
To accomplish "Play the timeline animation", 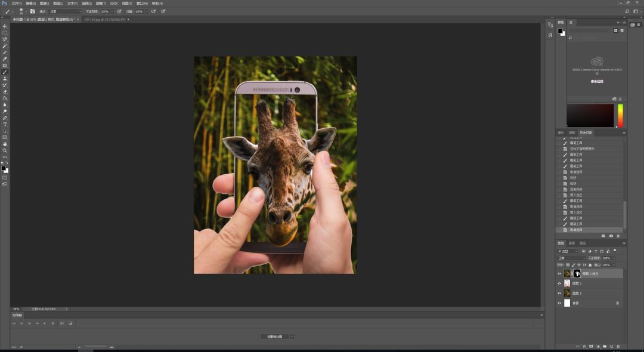I will point(29,323).
